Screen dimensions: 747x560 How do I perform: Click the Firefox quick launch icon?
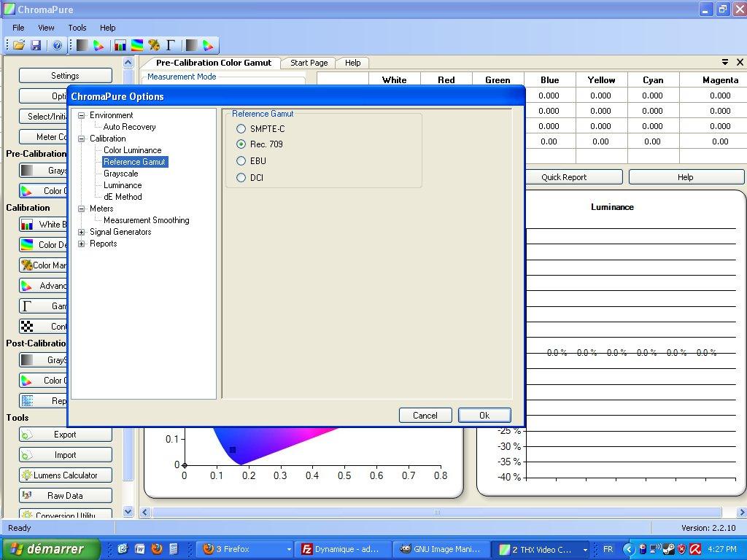157,548
